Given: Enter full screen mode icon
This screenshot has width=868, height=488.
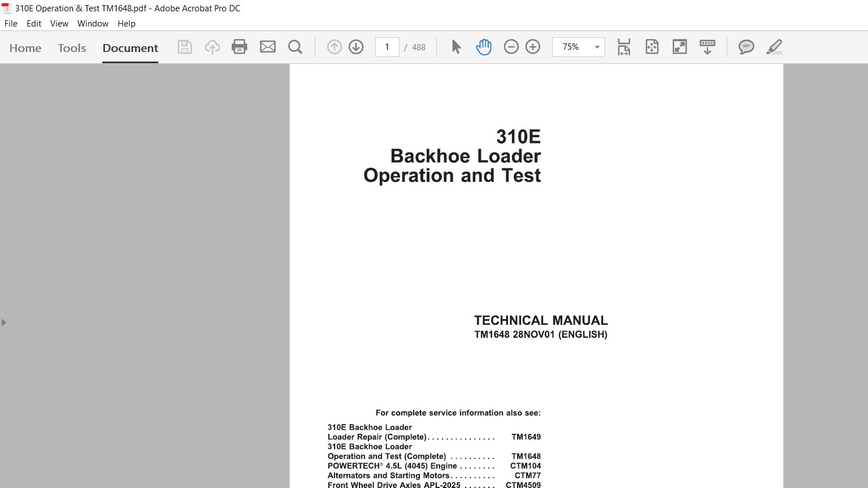Looking at the screenshot, I should 680,47.
